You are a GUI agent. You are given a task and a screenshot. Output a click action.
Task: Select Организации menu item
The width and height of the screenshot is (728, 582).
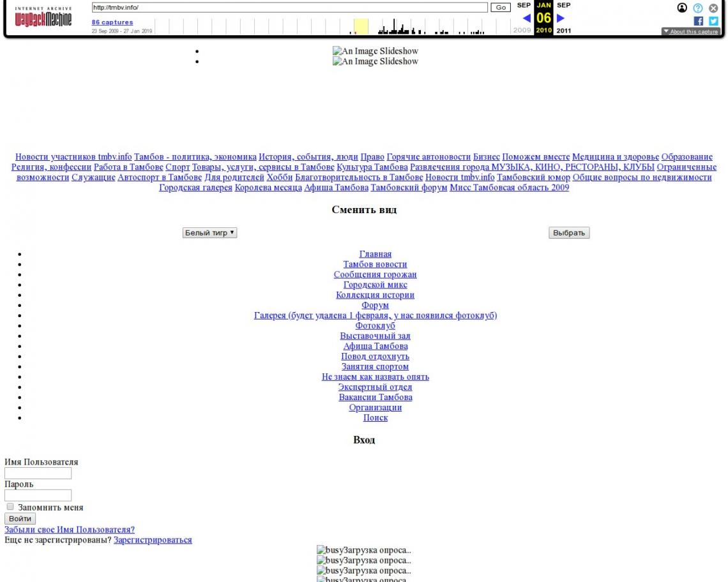coord(375,408)
